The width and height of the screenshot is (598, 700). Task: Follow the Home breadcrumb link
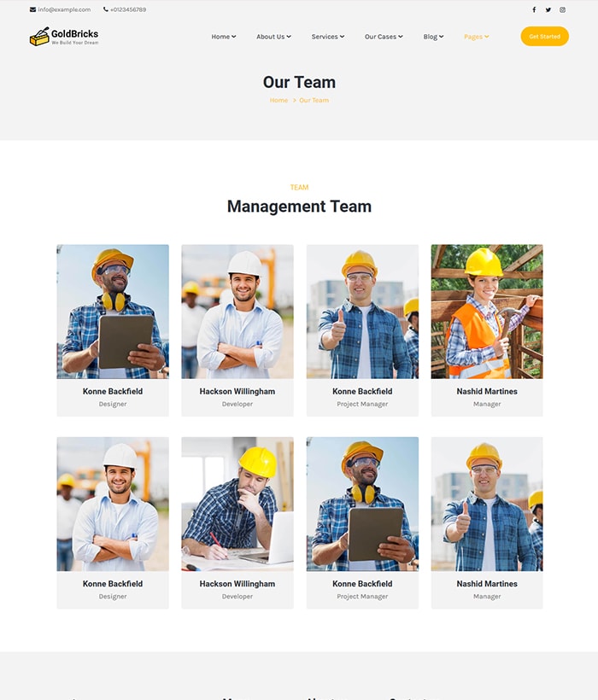[x=278, y=101]
